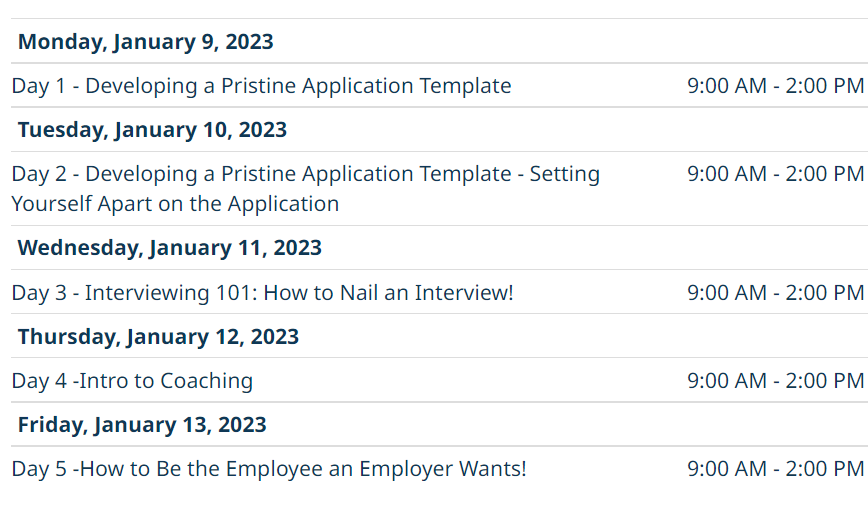Click the word "Interview!" in Day 3 title
The image size is (868, 511).
coord(464,293)
